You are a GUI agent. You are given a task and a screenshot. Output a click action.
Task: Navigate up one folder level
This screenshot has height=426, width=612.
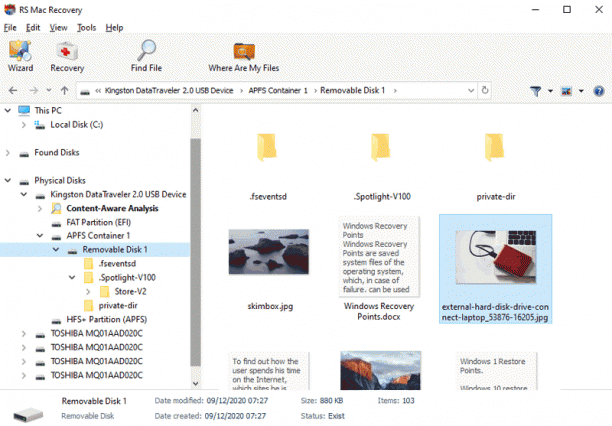point(64,91)
